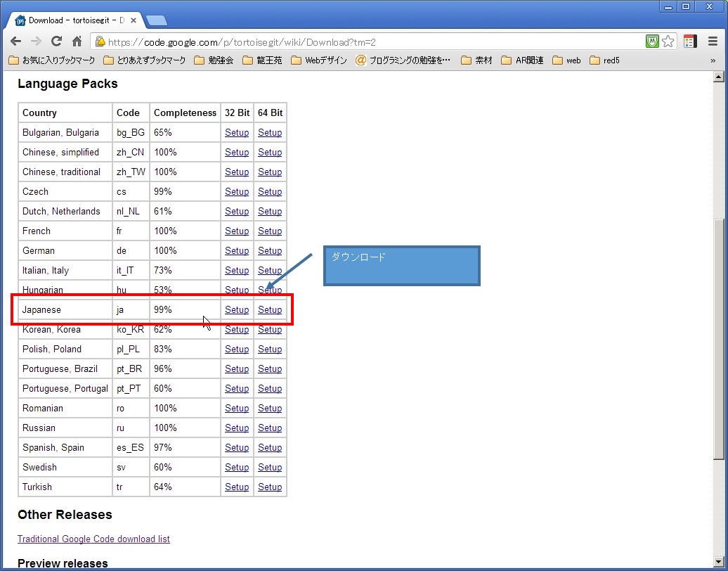
Task: Click the SSL lock warning icon
Action: [x=100, y=41]
